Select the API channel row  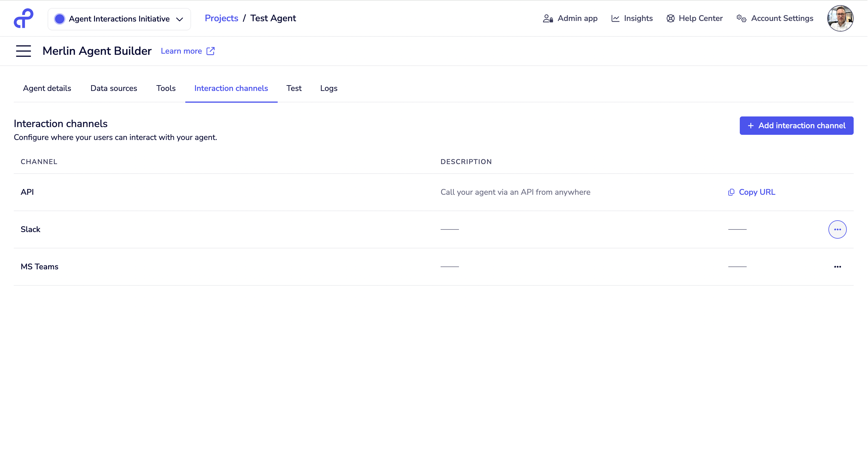click(27, 192)
